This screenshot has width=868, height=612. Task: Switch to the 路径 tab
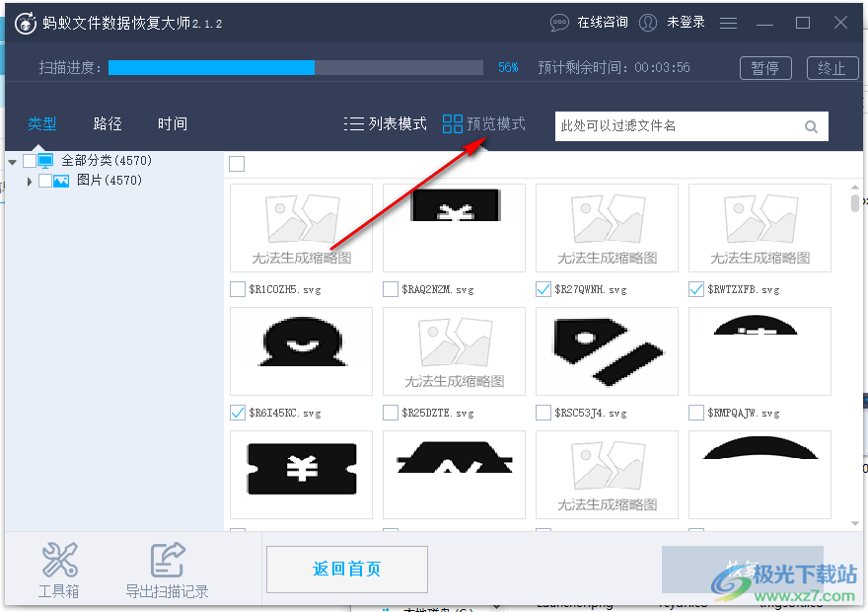click(107, 124)
